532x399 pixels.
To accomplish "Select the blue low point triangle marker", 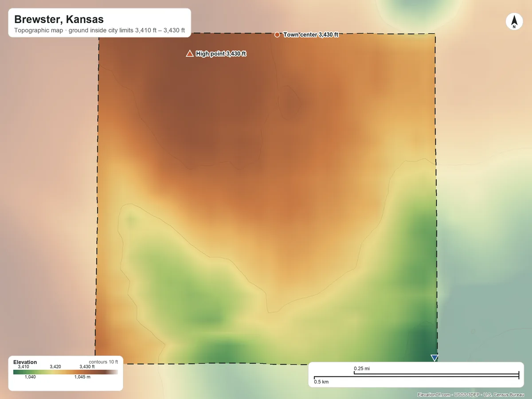I will [434, 358].
